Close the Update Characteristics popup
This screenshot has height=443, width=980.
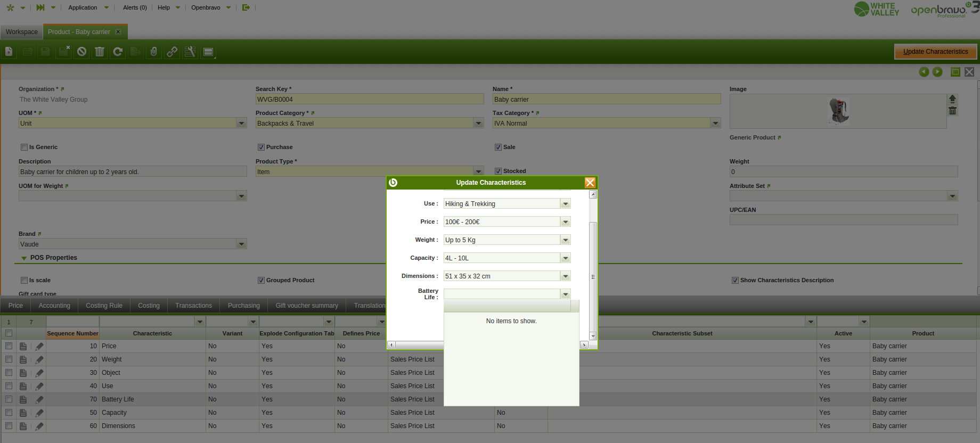[x=590, y=183]
